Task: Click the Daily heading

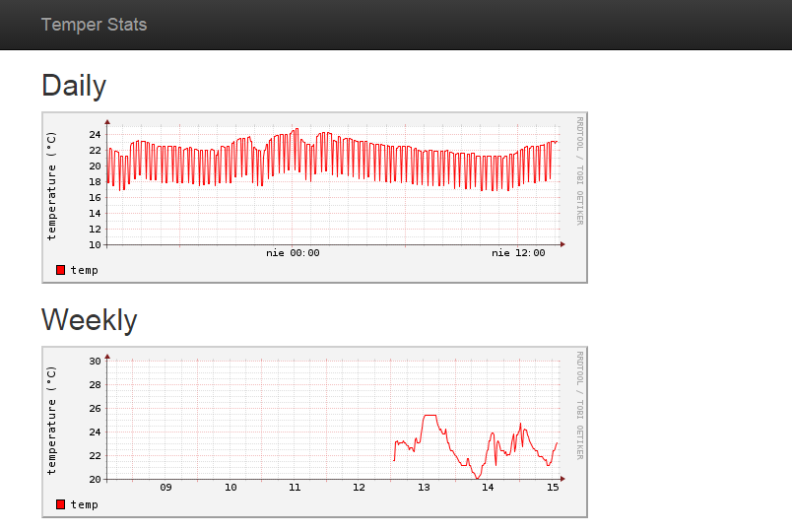Action: (74, 86)
